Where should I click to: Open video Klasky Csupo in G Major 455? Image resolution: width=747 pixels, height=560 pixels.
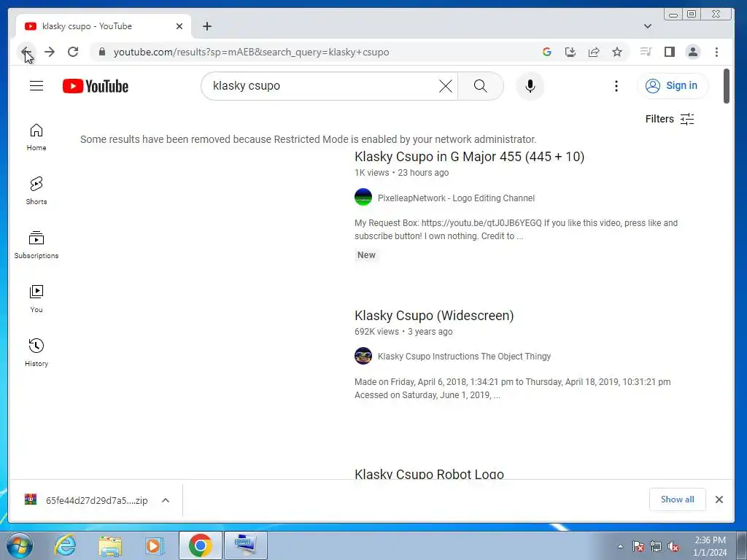[469, 157]
